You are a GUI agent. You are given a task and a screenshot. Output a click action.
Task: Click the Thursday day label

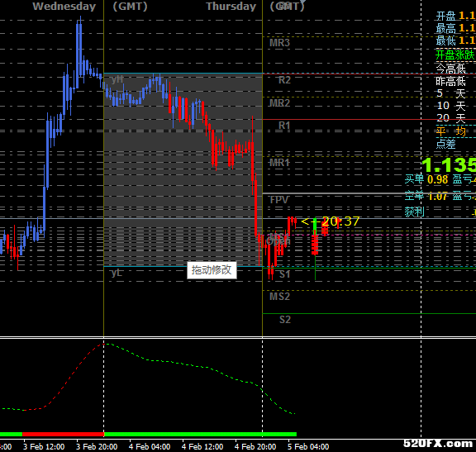pos(231,7)
